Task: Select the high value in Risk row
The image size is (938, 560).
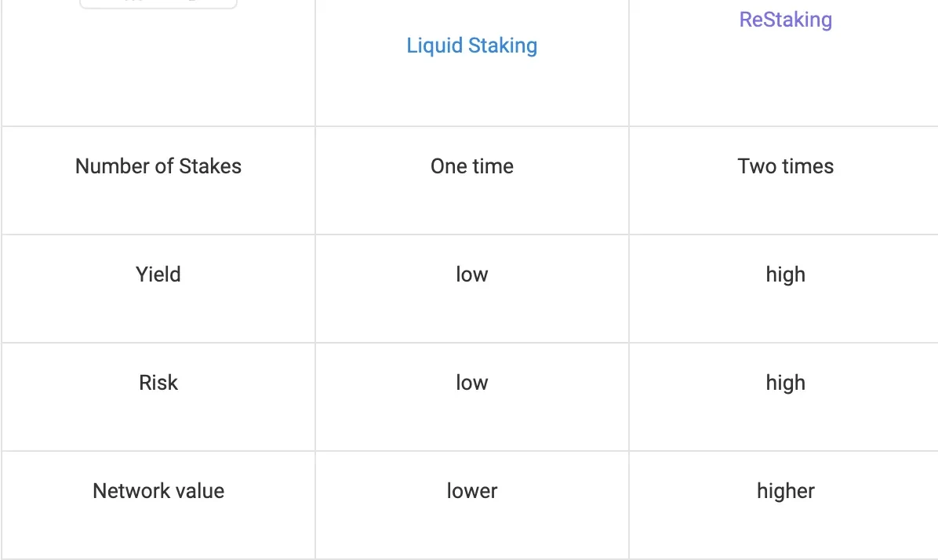Action: (785, 383)
